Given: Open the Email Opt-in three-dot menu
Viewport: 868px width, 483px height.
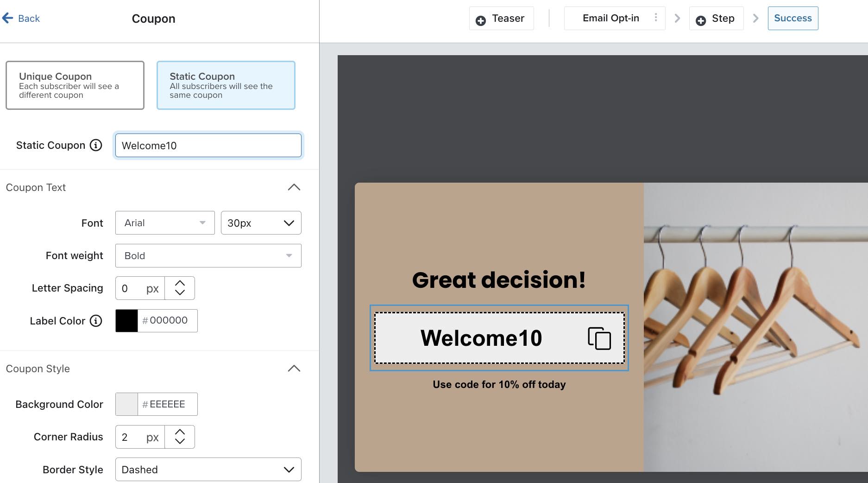Looking at the screenshot, I should click(x=655, y=17).
